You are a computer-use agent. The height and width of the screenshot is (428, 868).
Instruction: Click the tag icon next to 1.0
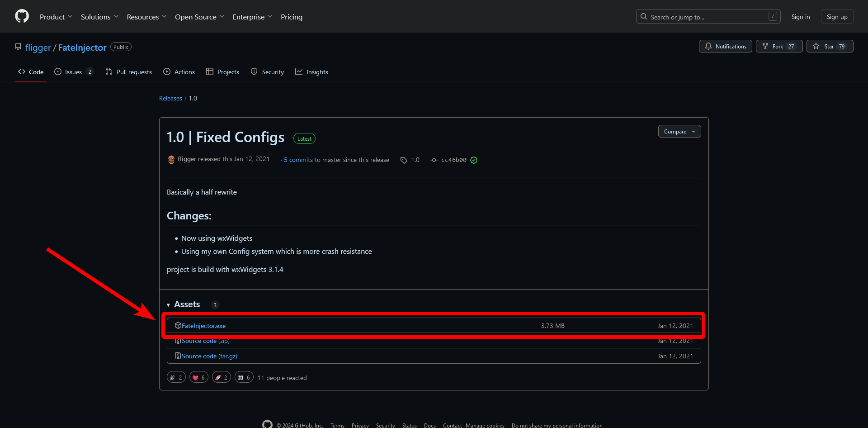click(x=404, y=160)
